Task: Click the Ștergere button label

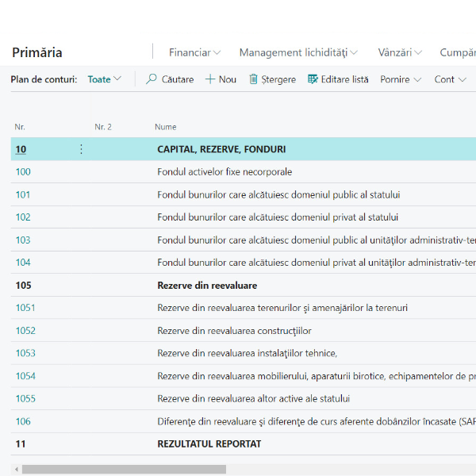Action: click(278, 79)
